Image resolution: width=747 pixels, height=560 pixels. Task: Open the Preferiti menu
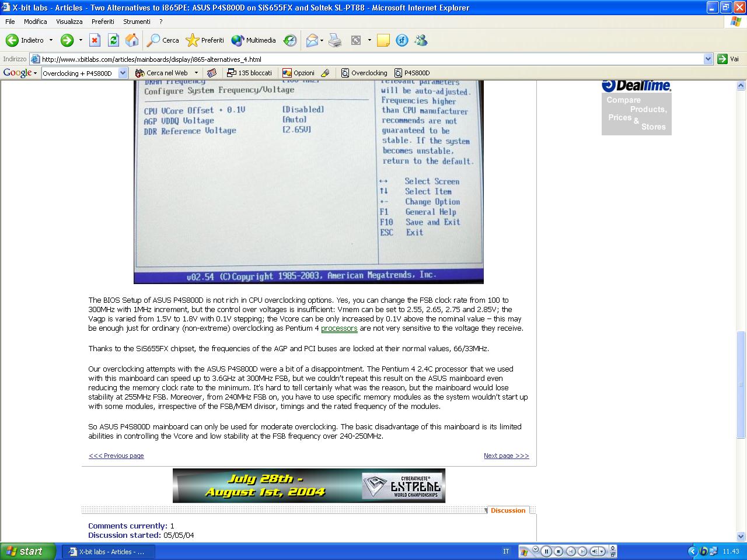(x=103, y=22)
